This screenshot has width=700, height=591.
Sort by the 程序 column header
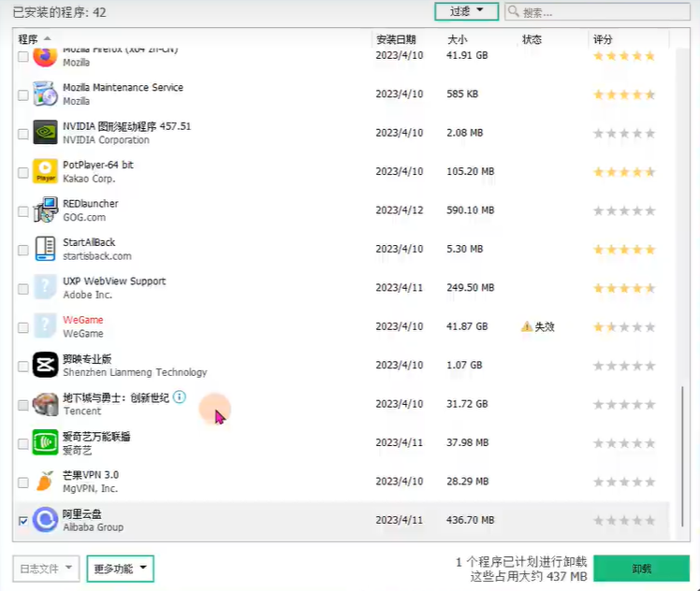tap(28, 39)
